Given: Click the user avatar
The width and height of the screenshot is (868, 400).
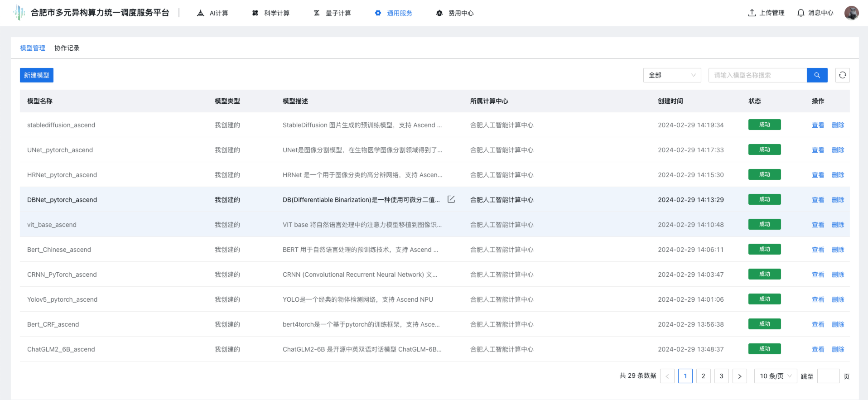Looking at the screenshot, I should tap(851, 13).
